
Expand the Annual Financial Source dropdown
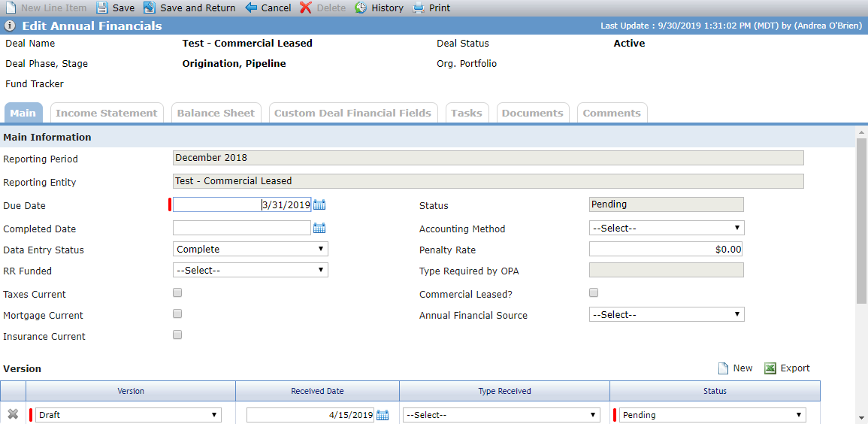click(x=667, y=314)
